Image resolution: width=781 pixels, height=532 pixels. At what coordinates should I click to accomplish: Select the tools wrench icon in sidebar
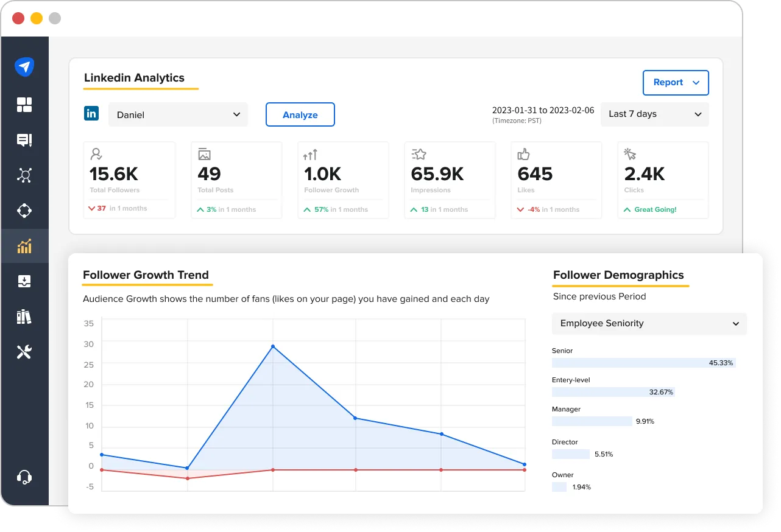[x=24, y=352]
